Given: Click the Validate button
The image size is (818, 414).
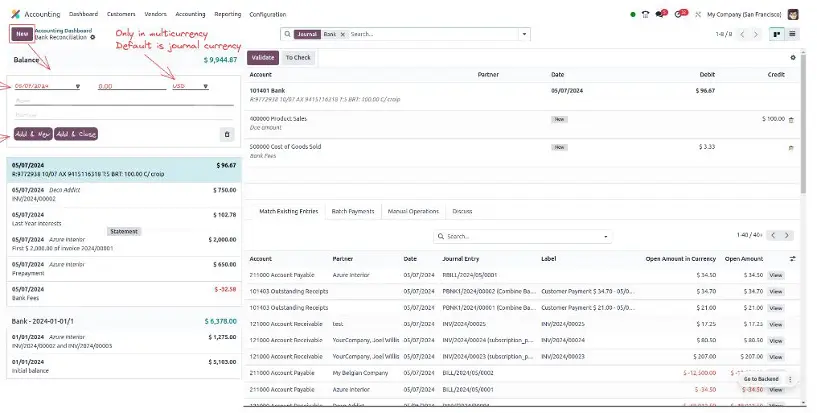Looking at the screenshot, I should pos(262,58).
